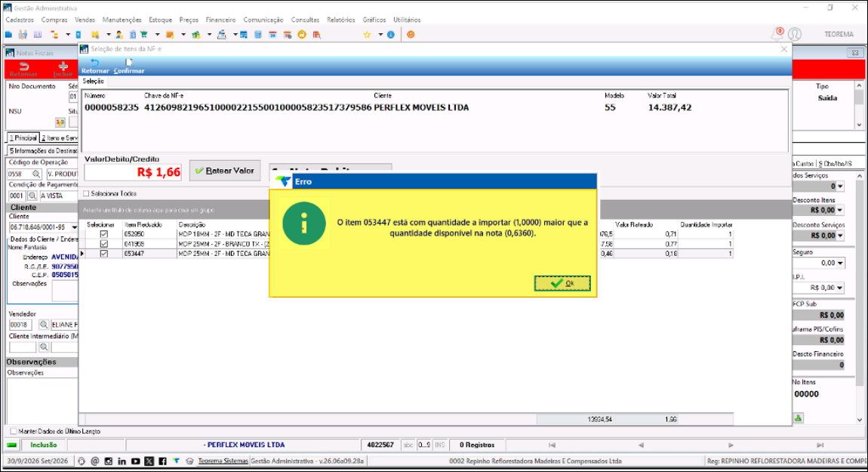Go to next record arrow in status bar
868x472 pixels.
coord(731,445)
